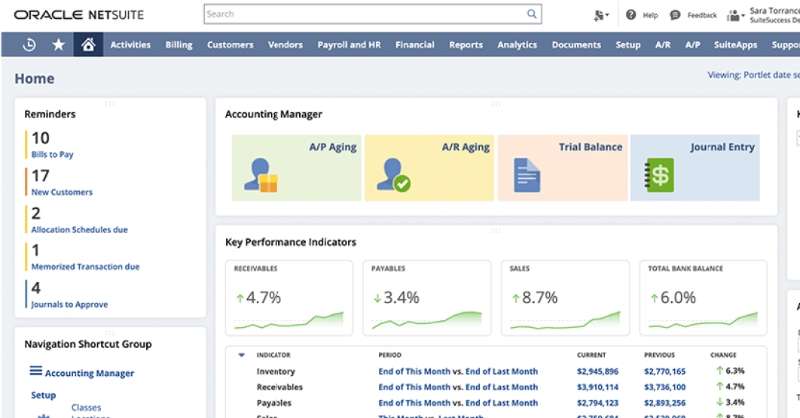Screen dimensions: 800x418
Task: Click the Inventory period comparison link
Action: 458,371
